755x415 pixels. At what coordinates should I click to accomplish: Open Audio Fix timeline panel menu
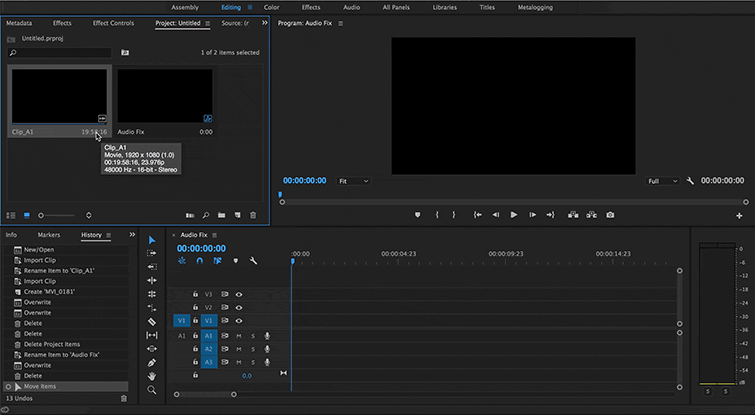[x=214, y=235]
